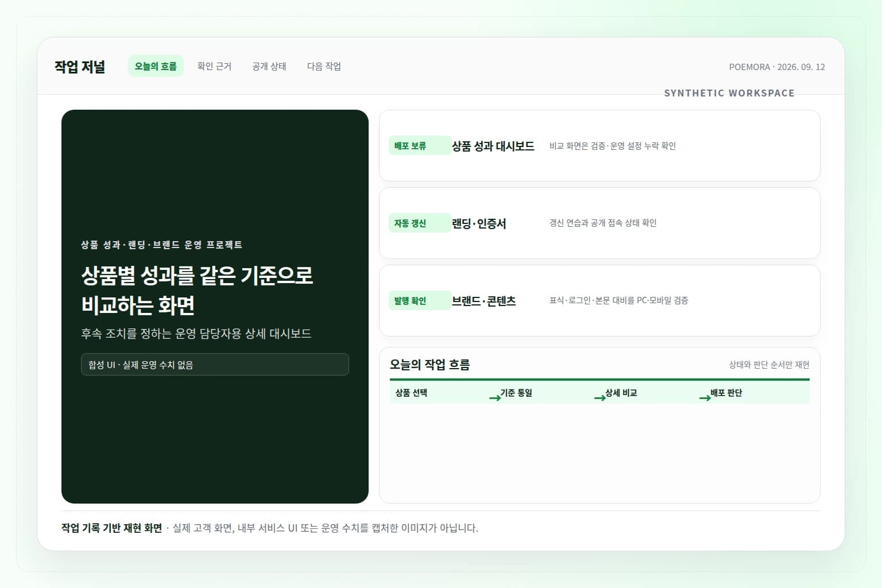Open the 상품 성과 대시보드 card
This screenshot has height=588, width=882.
coord(599,146)
